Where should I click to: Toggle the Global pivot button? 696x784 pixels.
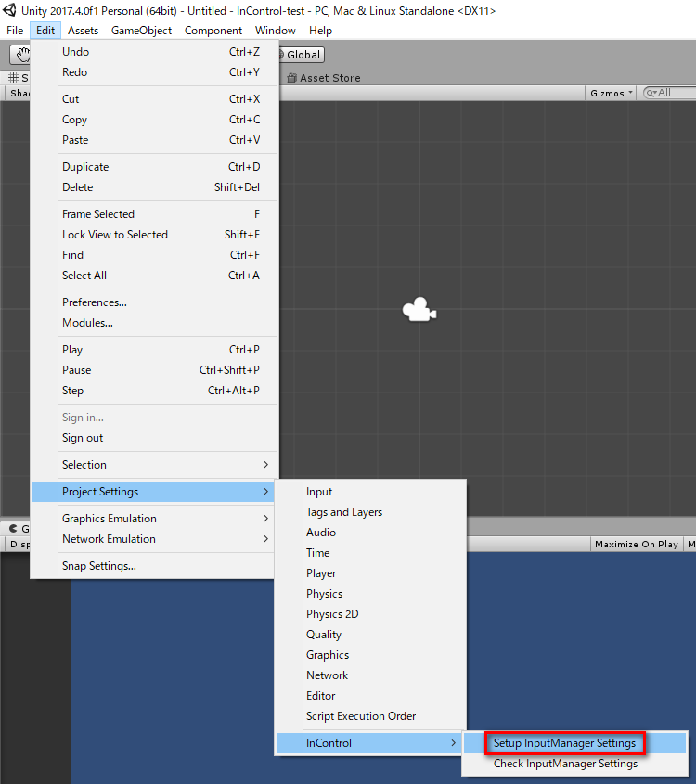(x=300, y=55)
